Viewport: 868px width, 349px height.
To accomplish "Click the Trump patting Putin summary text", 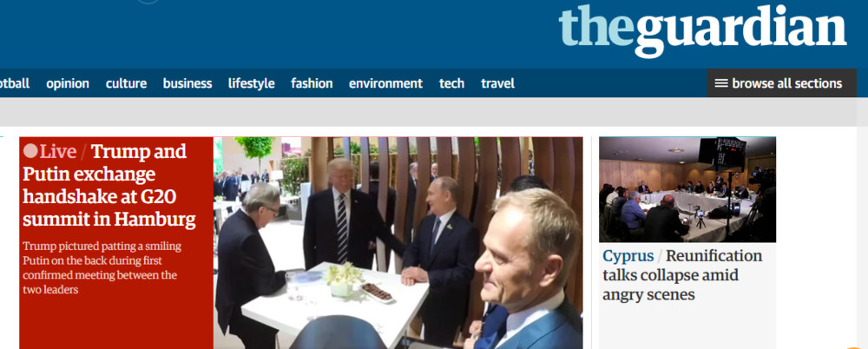I will (x=100, y=267).
